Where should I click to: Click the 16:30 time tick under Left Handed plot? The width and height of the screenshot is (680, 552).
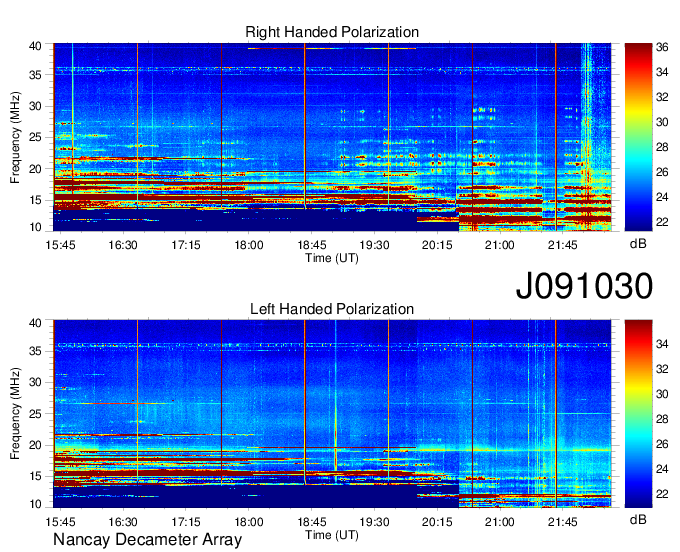123,522
